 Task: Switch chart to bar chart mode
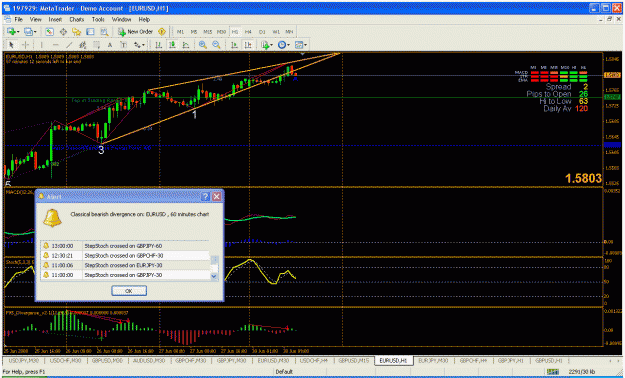coord(158,45)
